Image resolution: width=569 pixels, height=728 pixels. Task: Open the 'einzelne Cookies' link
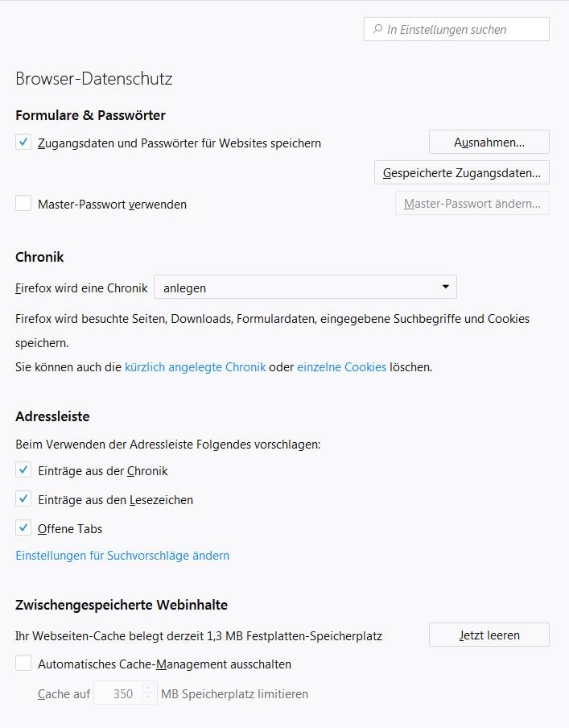(341, 366)
